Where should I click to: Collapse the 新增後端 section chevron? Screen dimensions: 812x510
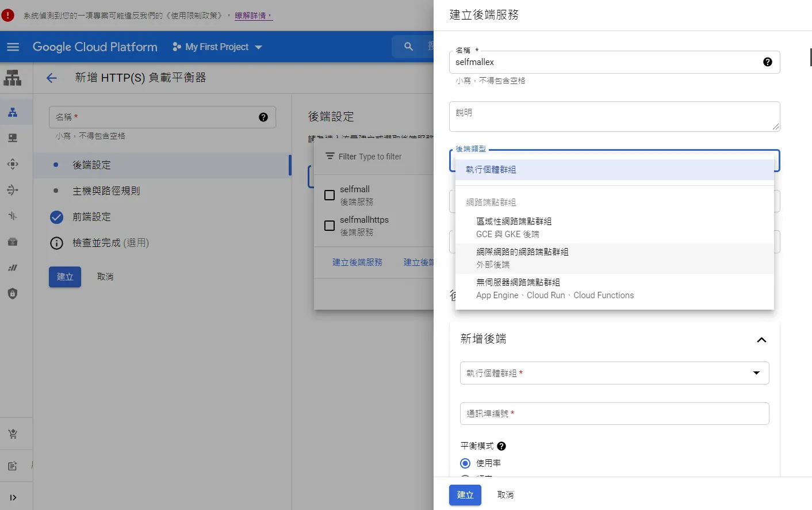pyautogui.click(x=761, y=340)
